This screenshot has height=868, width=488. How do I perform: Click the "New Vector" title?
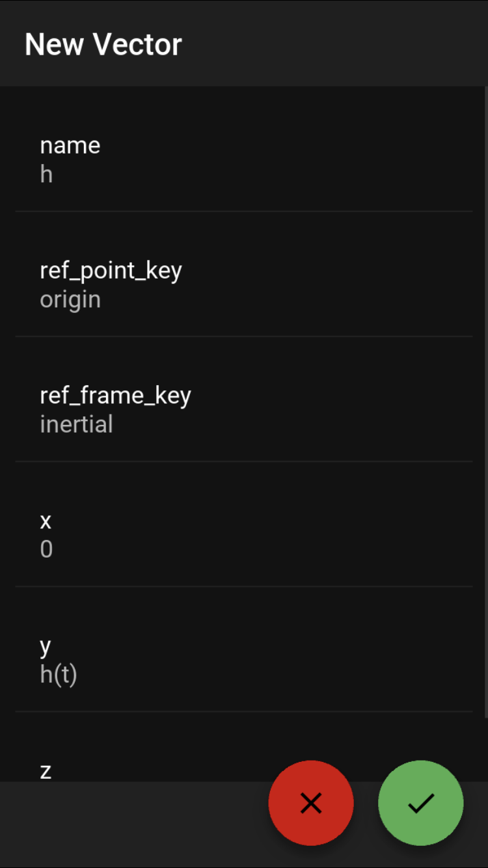[103, 44]
